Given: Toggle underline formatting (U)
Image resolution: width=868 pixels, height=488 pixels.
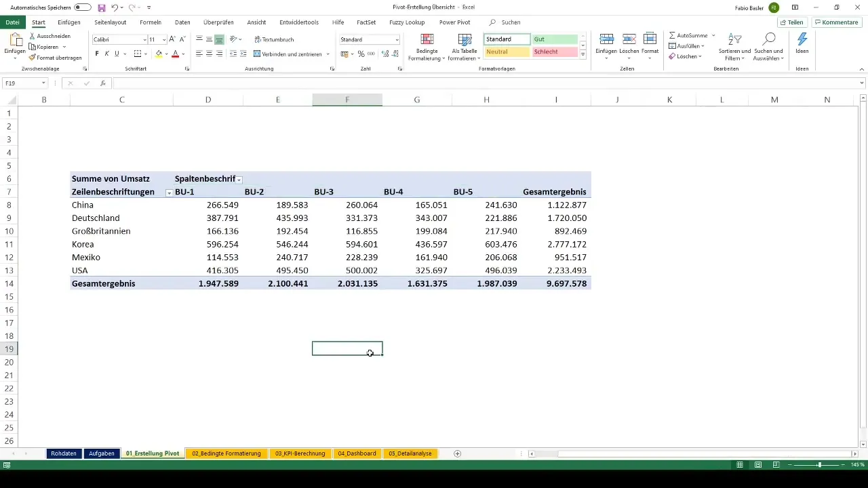Looking at the screenshot, I should click(117, 54).
